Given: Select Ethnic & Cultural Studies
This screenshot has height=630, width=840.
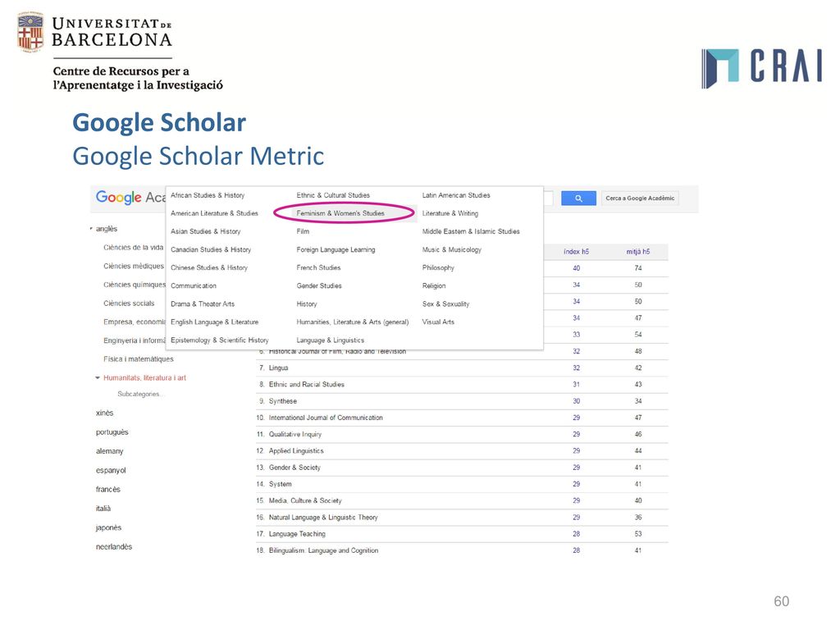Looking at the screenshot, I should 333,195.
